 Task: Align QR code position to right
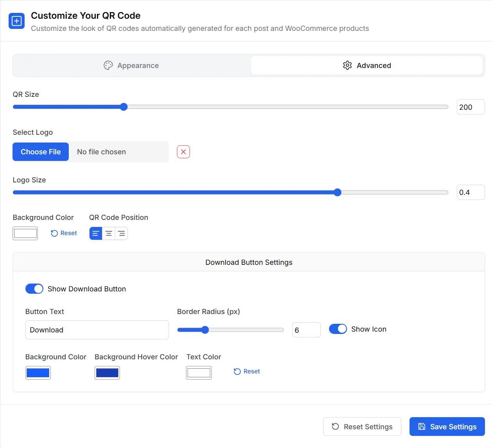pos(122,234)
